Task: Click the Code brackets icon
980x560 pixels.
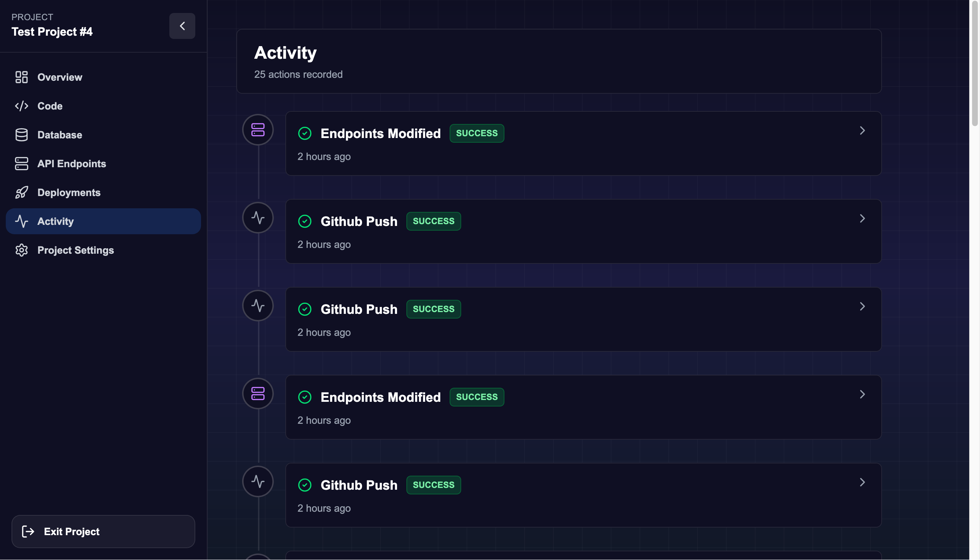Action: [x=22, y=106]
